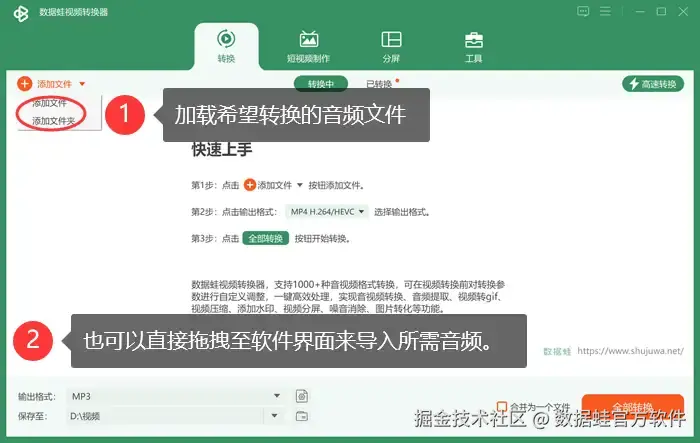Go to the 工具 toolbox tab
The height and width of the screenshot is (443, 700).
pyautogui.click(x=474, y=47)
